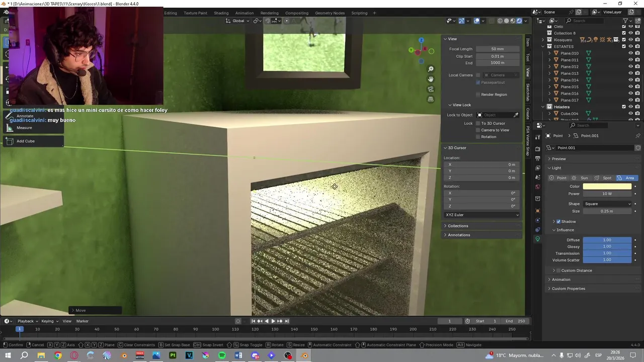Screen dimensions: 644x362
Task: Uncheck the ESTANTES collection checkbox
Action: 624,46
